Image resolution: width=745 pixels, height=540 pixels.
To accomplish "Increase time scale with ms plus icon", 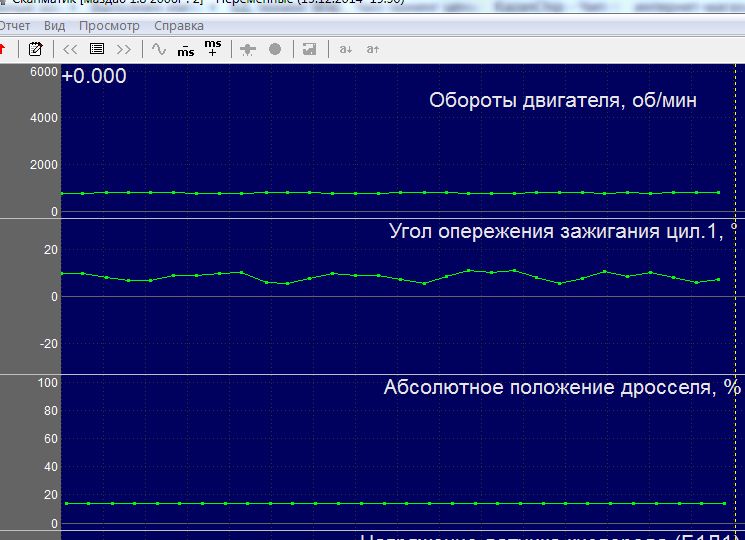I will pos(212,47).
